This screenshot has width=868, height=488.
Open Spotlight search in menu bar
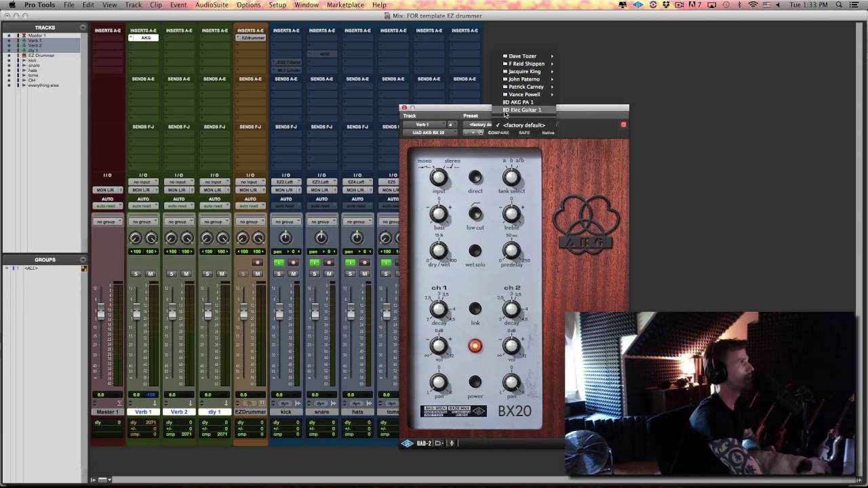(x=840, y=5)
